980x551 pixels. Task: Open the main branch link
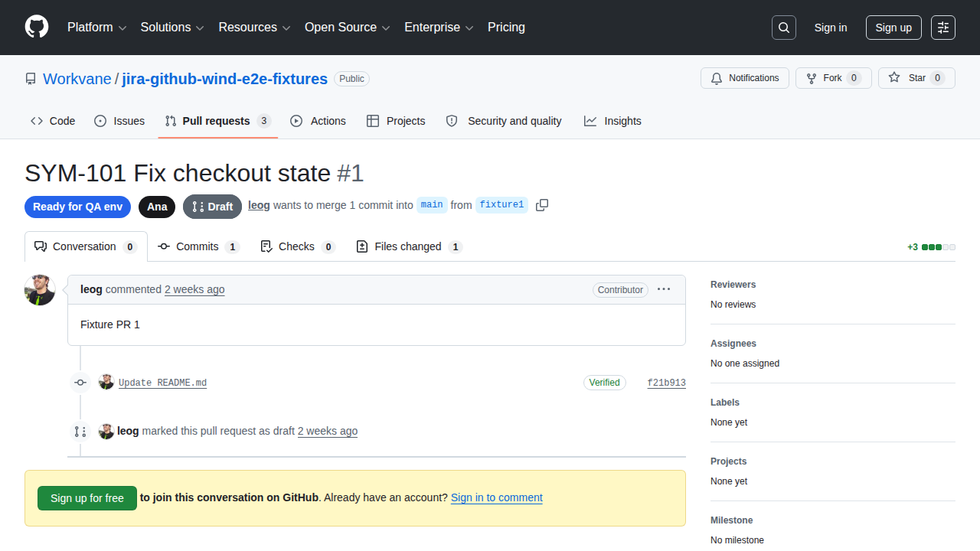coord(432,204)
